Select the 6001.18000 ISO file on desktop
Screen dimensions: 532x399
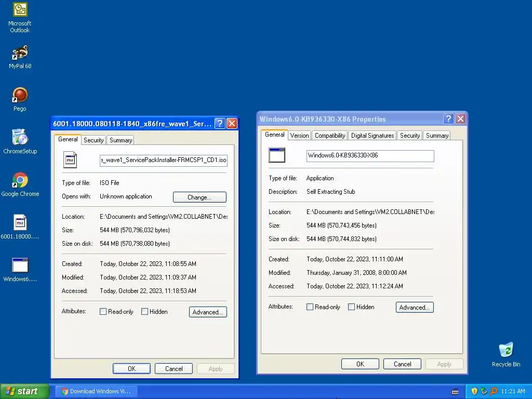pos(20,227)
